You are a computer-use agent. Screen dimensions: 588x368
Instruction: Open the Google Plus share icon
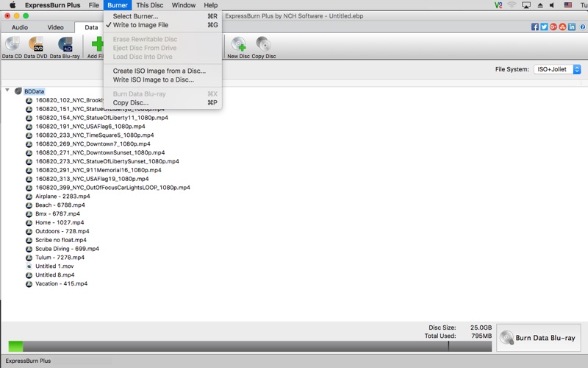click(x=553, y=26)
